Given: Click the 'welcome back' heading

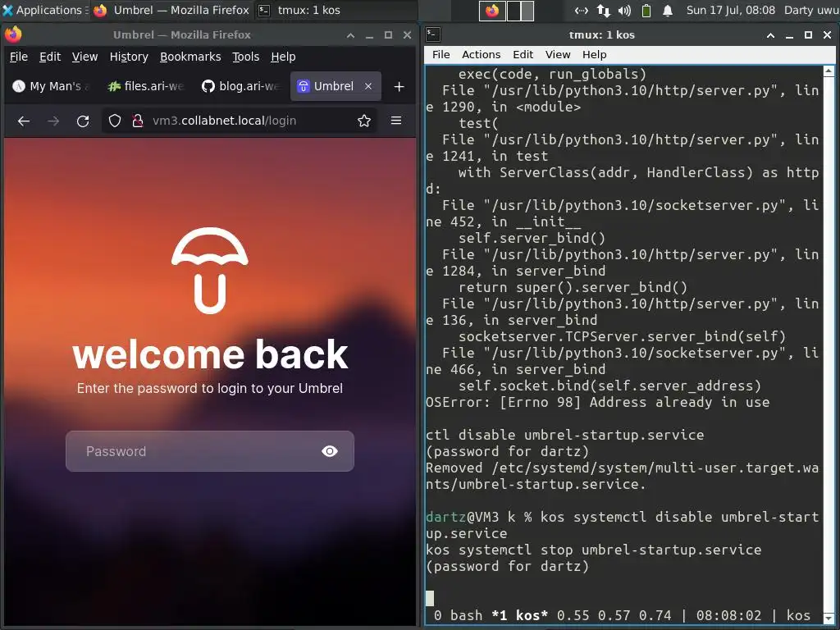Looking at the screenshot, I should click(x=210, y=354).
